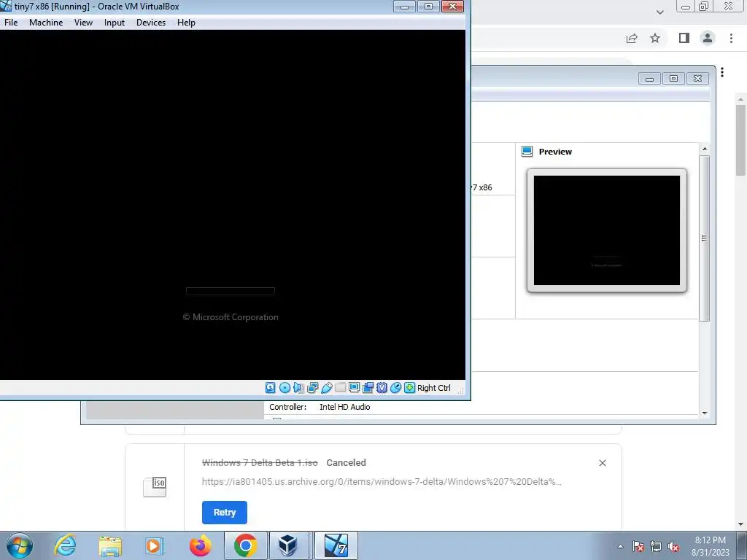Click the muted volume tray icon
Screen dimensions: 747x560
click(673, 546)
